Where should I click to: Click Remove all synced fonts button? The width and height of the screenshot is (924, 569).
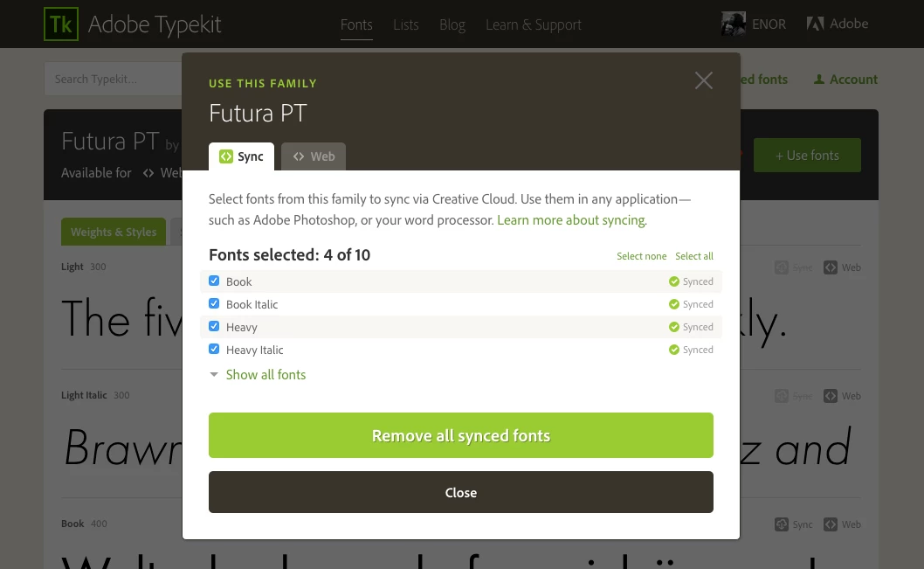(x=460, y=435)
